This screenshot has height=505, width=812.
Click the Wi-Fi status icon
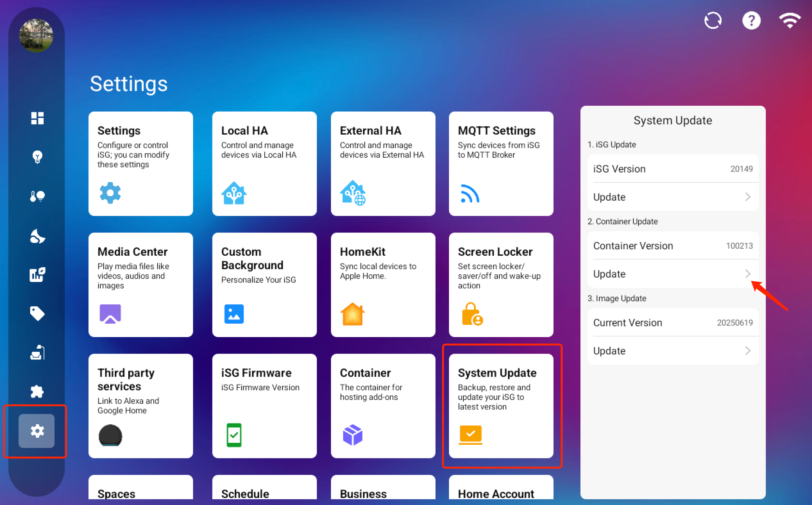789,20
